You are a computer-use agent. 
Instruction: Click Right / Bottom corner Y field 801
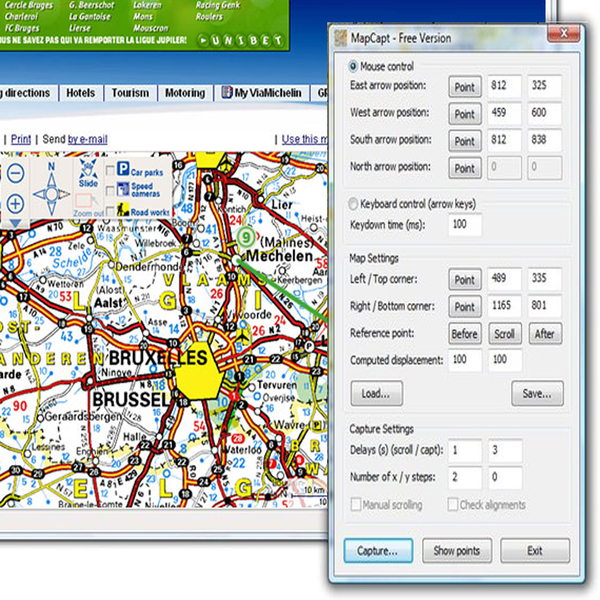545,306
